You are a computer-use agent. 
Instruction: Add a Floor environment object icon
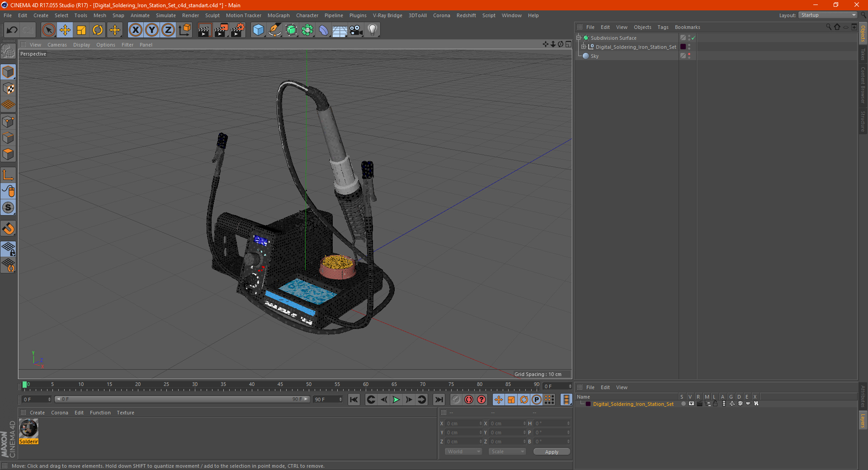340,30
